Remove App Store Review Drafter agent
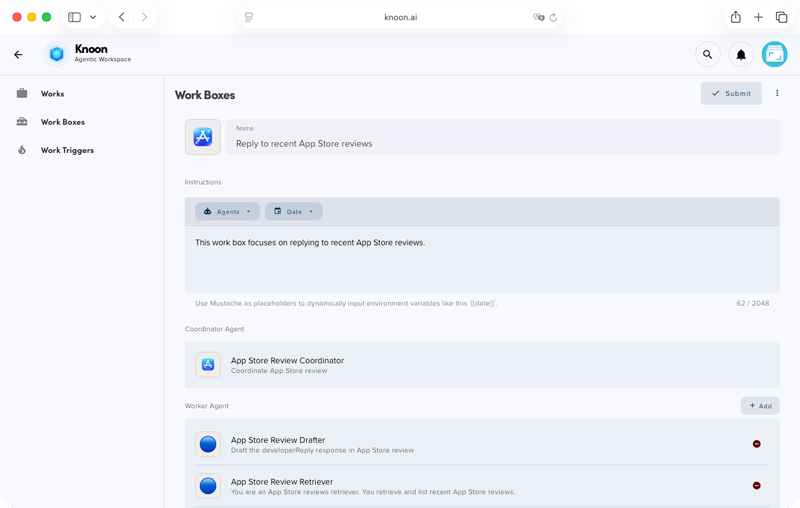This screenshot has height=508, width=800. tap(756, 444)
